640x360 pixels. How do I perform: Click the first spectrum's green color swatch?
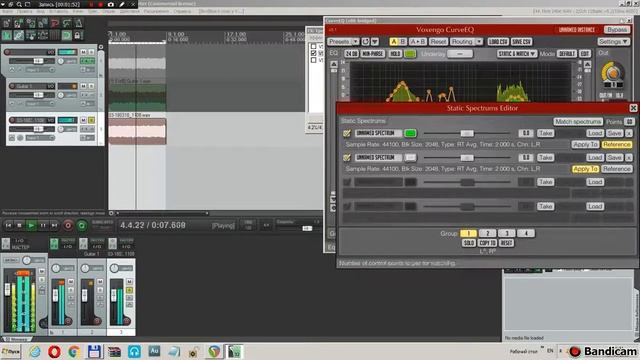click(410, 133)
